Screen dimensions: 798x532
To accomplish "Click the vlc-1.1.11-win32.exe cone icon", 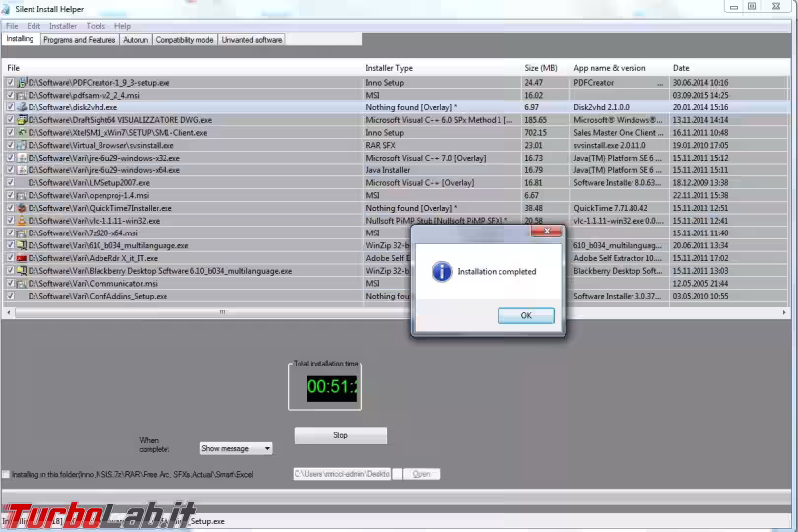I will pyautogui.click(x=22, y=221).
